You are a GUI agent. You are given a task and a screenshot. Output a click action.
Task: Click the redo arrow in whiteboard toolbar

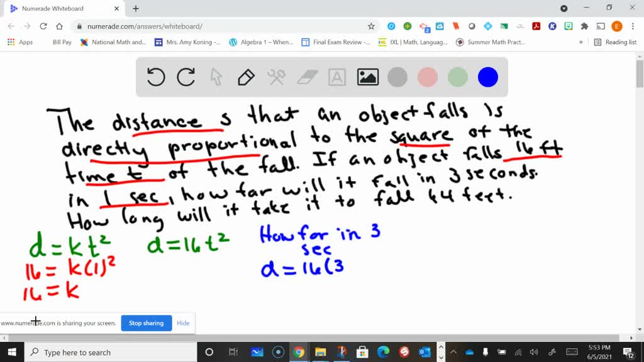(x=186, y=77)
